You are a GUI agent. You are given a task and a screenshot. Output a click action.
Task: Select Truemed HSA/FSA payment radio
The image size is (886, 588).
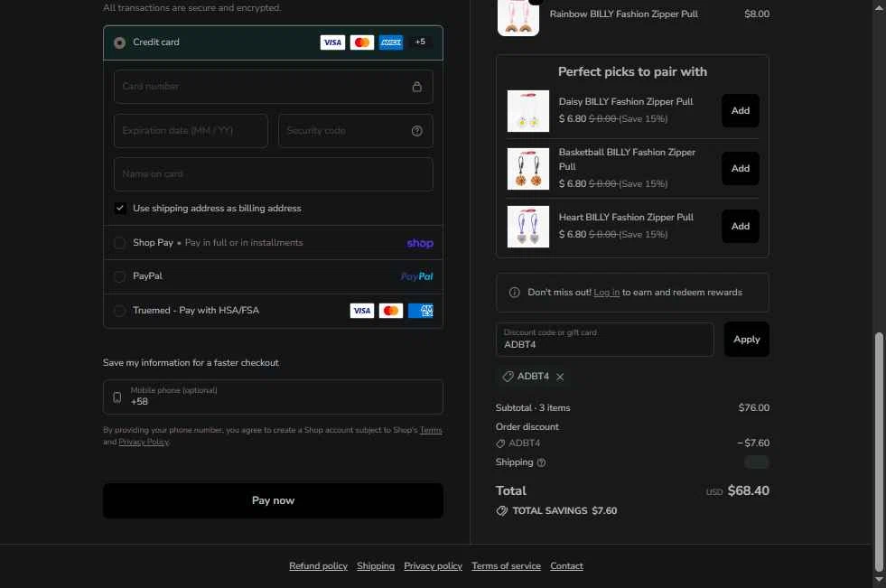coord(119,311)
